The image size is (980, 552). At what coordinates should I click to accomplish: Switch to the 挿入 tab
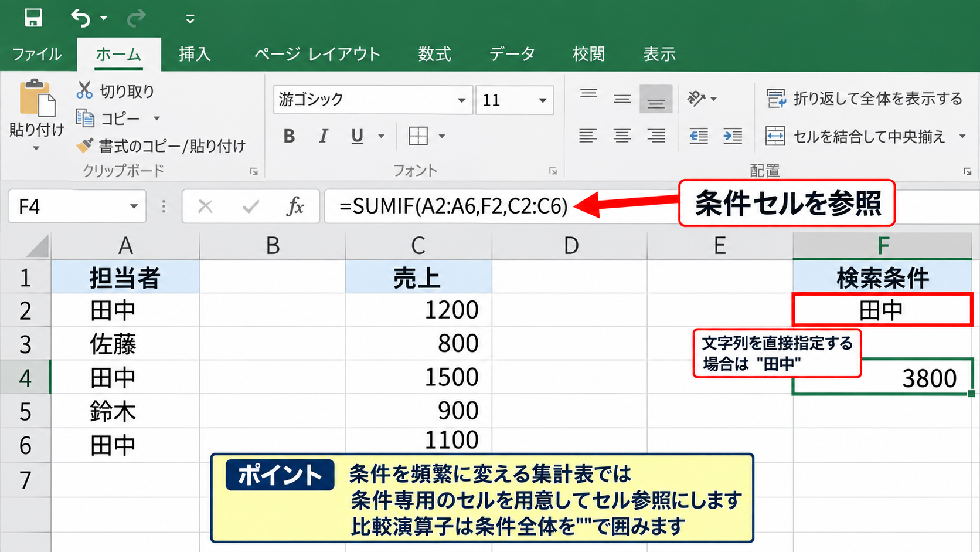click(x=195, y=54)
